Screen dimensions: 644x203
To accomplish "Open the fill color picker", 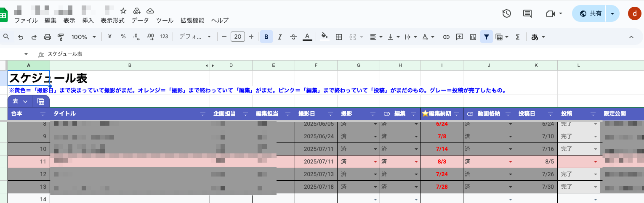I will (x=325, y=37).
